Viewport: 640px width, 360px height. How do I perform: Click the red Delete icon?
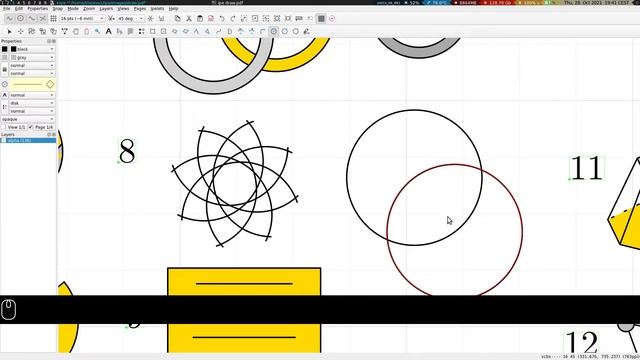click(x=211, y=18)
